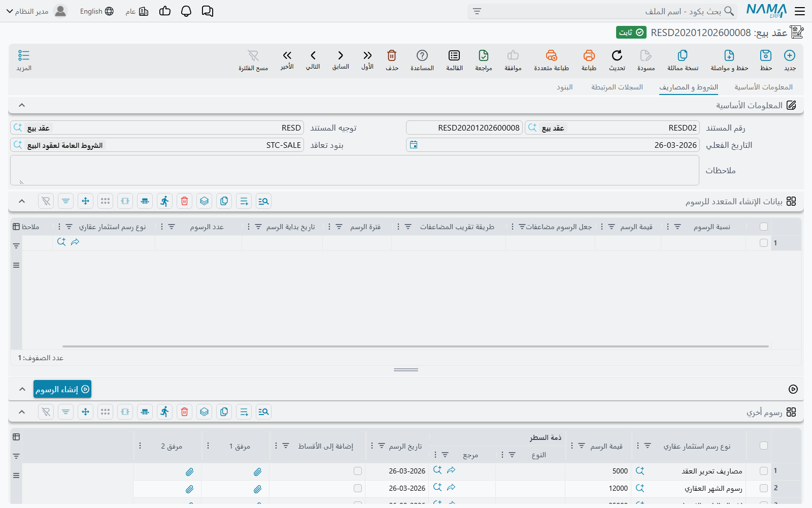Collapse the رسوم أخرى section
Viewport: 812px width, 508px height.
tap(22, 412)
